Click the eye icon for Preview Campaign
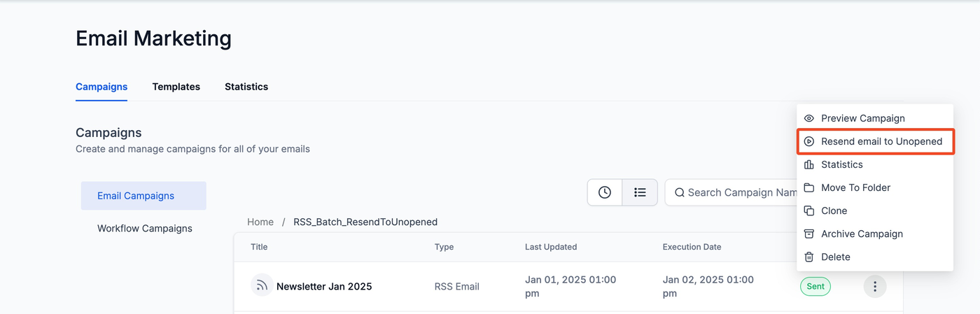This screenshot has width=980, height=314. tap(809, 118)
